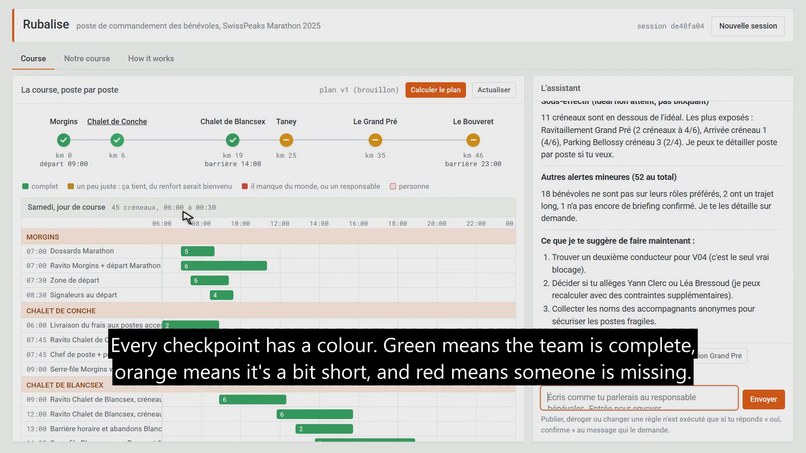Click the session de48fa04 label
Viewport: 806px width, 453px height.
[670, 26]
